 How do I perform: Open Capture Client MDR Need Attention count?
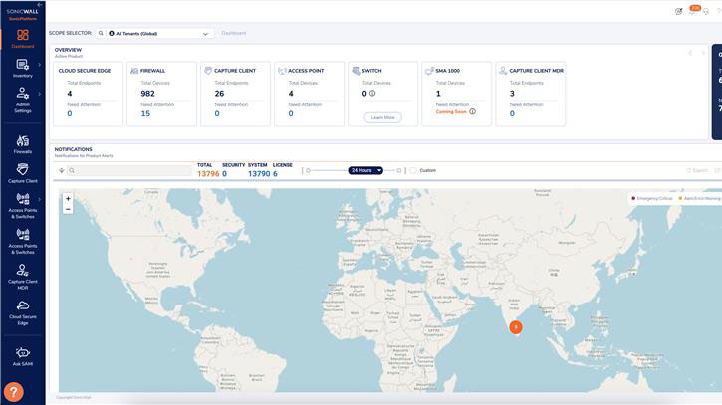pos(512,113)
